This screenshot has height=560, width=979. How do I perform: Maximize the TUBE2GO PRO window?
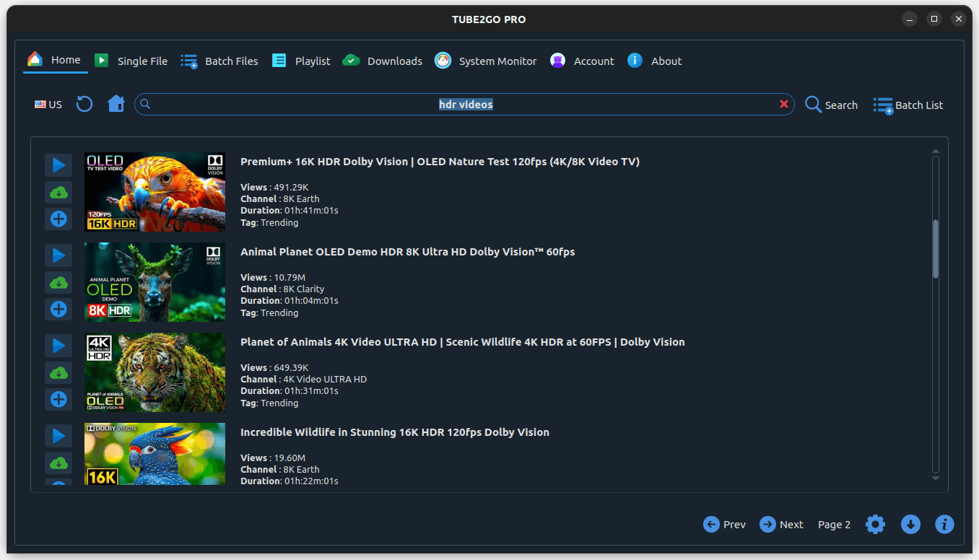[x=934, y=19]
